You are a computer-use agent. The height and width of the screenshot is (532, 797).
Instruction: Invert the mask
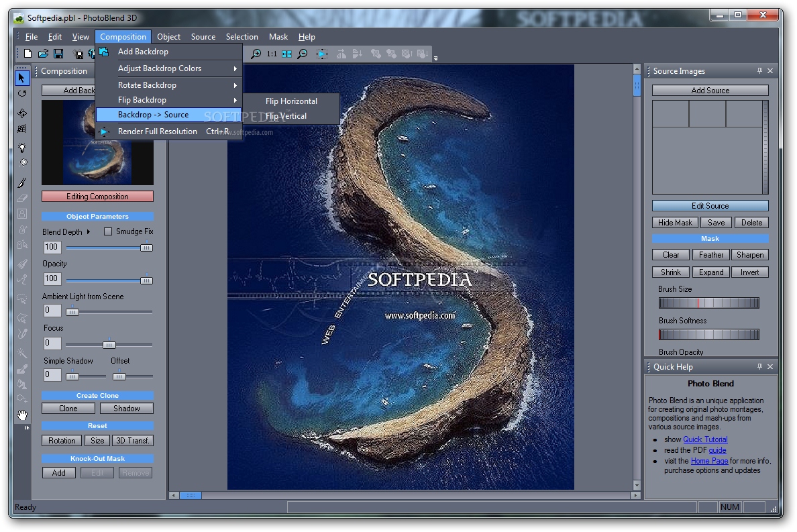(x=750, y=272)
